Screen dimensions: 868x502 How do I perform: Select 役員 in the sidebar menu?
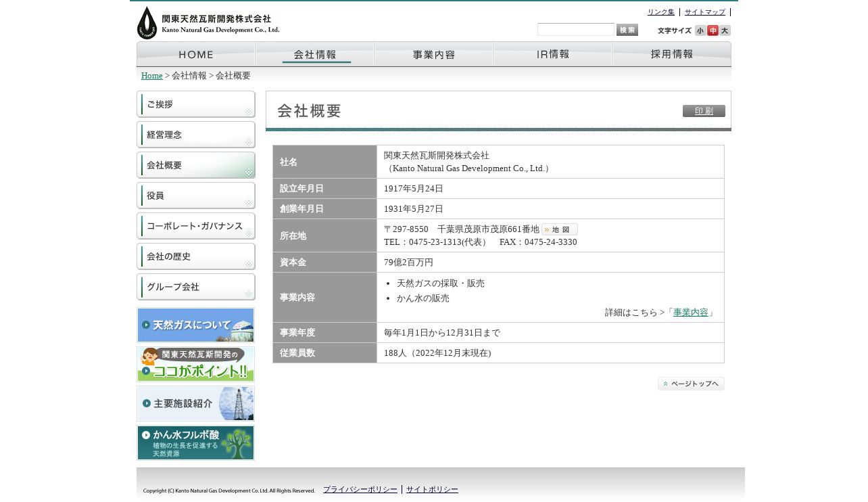pos(196,196)
